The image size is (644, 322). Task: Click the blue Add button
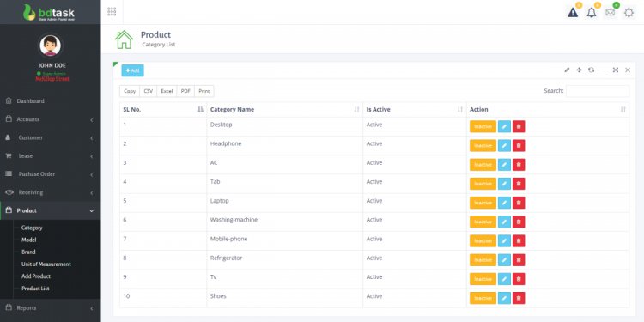132,70
